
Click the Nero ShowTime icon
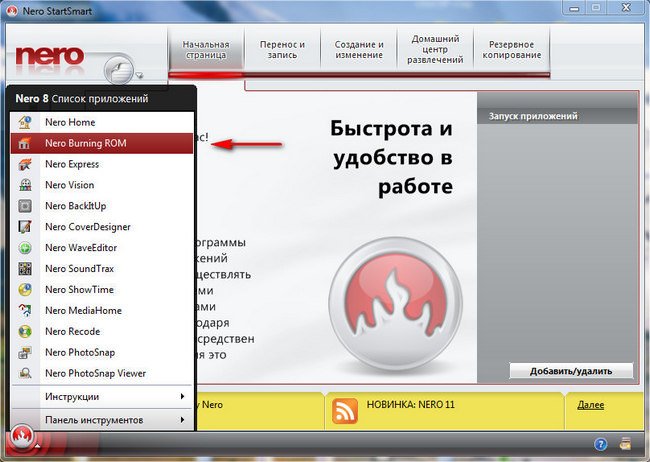(x=25, y=289)
